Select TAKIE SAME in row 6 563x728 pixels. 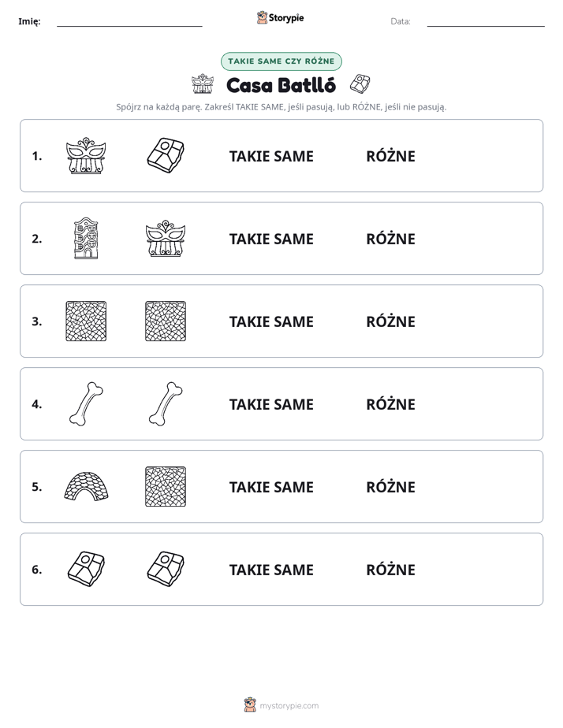pyautogui.click(x=271, y=570)
